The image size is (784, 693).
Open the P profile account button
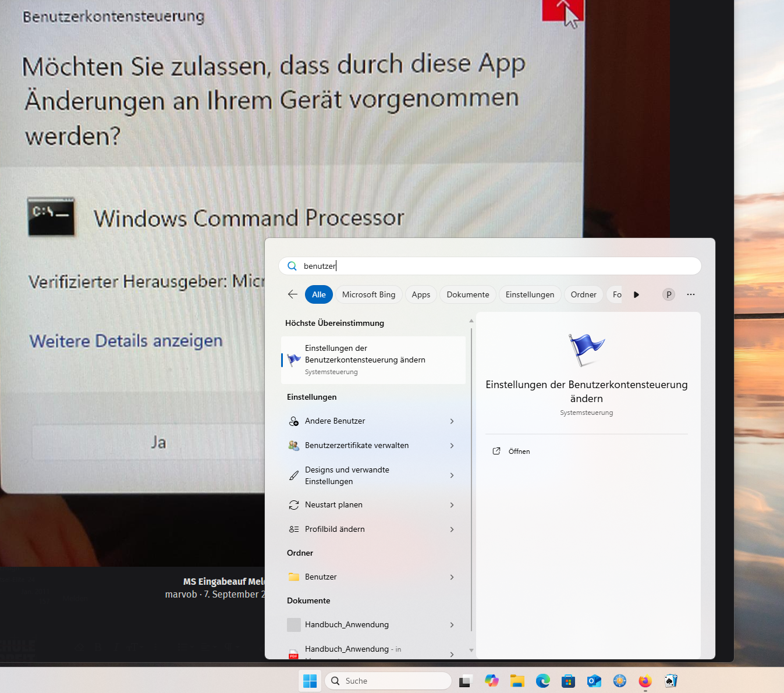669,294
